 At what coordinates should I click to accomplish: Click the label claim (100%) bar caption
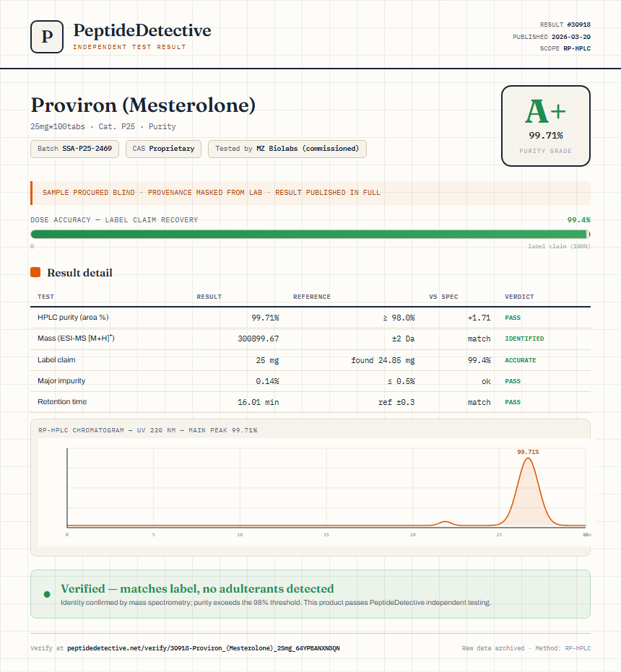559,246
